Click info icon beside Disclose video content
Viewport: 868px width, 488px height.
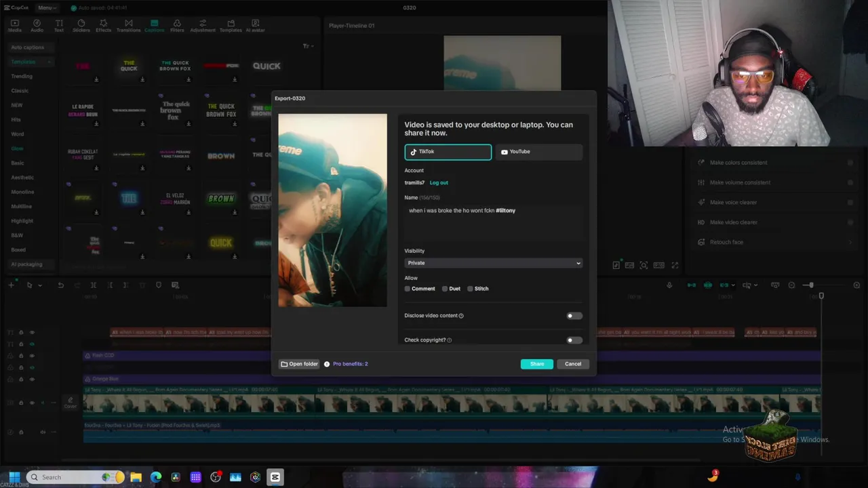click(461, 316)
